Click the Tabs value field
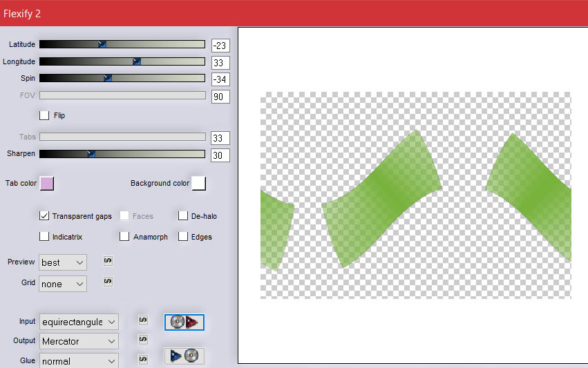Viewport: 588px width, 368px height. click(x=220, y=138)
